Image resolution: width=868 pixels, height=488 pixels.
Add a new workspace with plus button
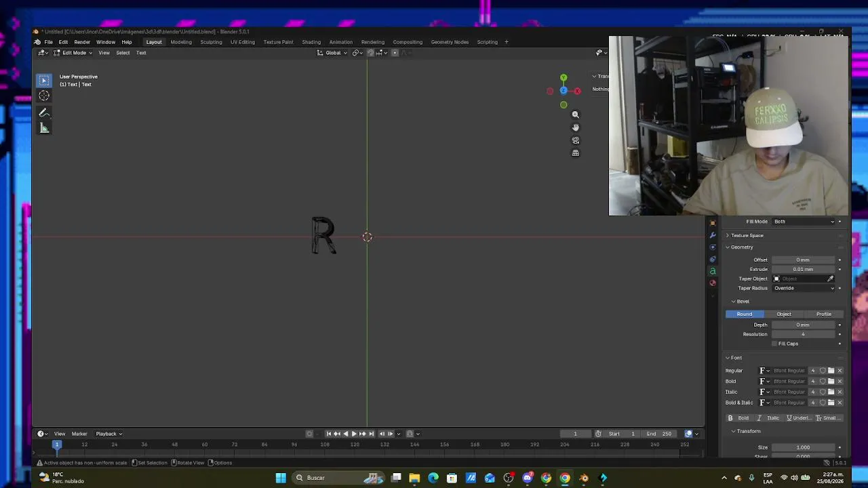[506, 42]
